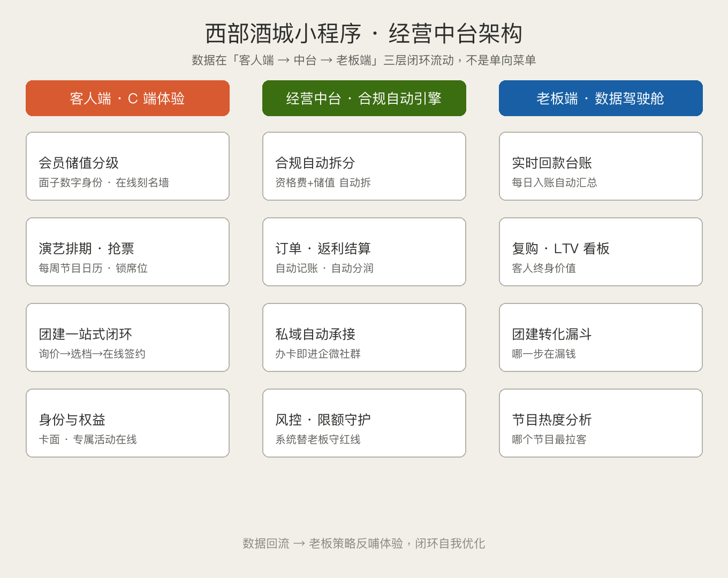Select the 节目热度分析 card
Viewport: 728px width, 578px height.
[601, 423]
